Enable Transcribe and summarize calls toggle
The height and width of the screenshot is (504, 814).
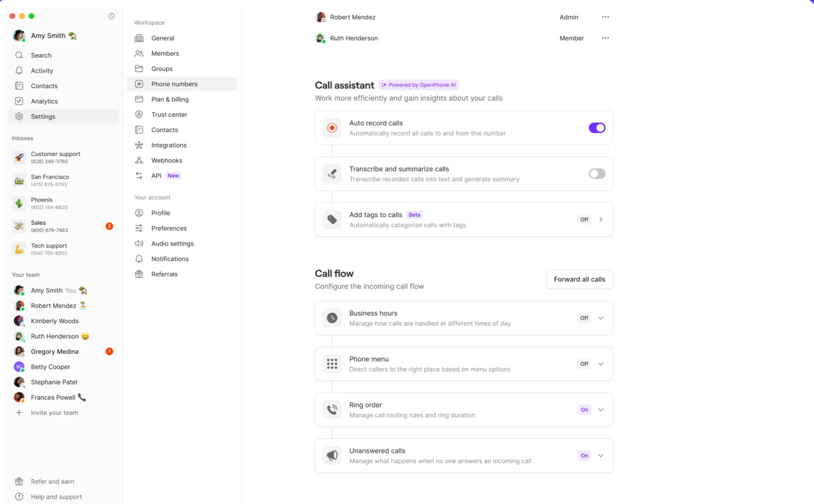tap(597, 174)
